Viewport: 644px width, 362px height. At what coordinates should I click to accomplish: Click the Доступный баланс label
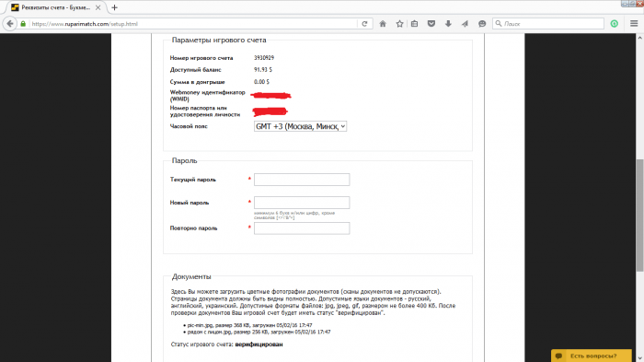195,70
